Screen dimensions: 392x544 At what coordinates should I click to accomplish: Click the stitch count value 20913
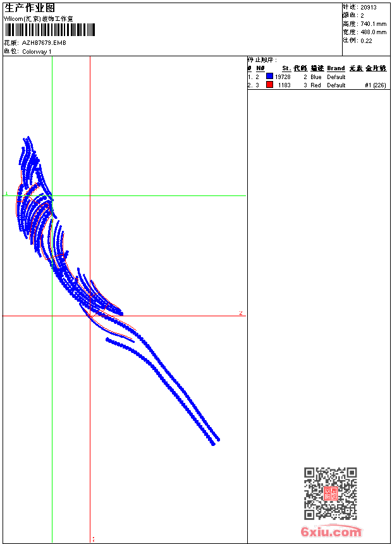coord(370,7)
